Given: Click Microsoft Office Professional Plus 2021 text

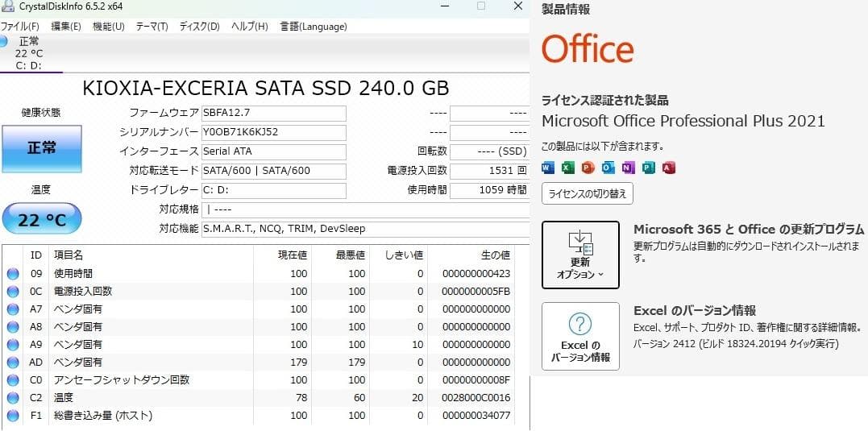Looking at the screenshot, I should (683, 121).
